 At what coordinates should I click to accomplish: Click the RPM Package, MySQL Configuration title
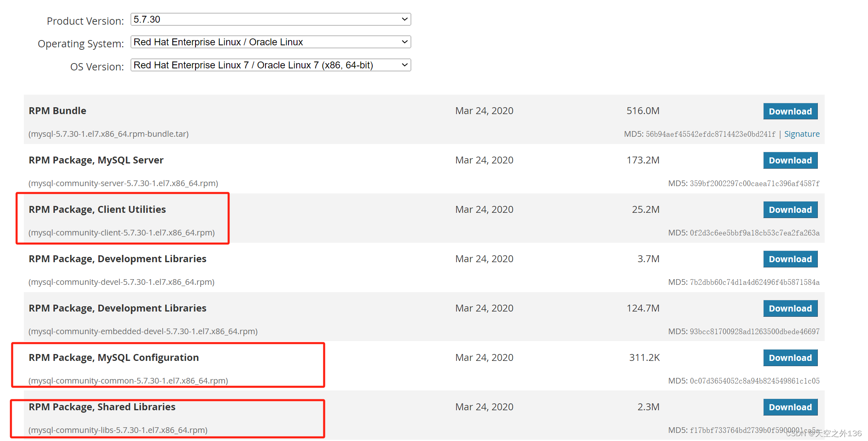(114, 358)
